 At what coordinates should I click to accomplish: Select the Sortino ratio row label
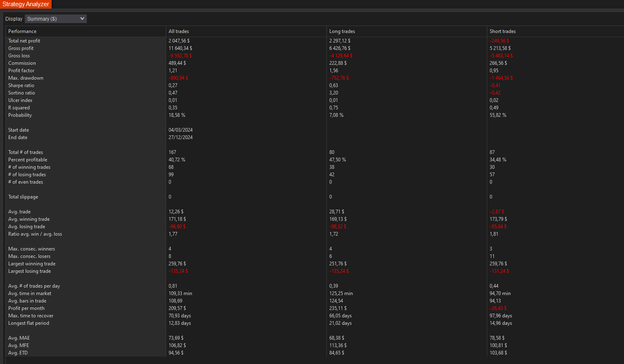pos(21,93)
